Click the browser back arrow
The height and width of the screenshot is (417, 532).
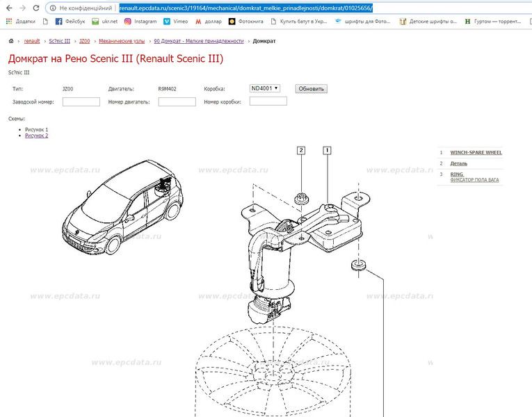(10, 8)
